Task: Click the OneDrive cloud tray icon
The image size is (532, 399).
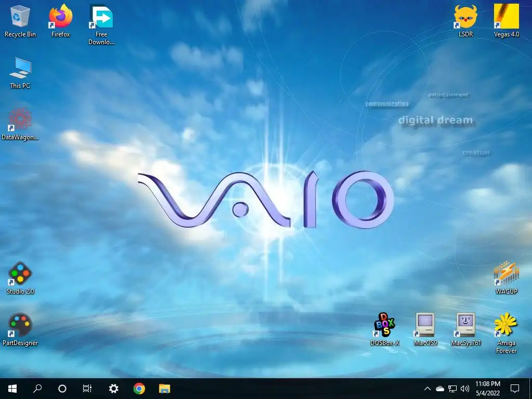Action: [440, 389]
